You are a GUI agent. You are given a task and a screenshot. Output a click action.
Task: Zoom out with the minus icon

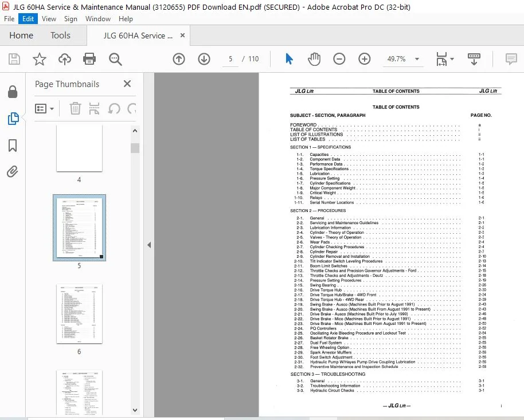pyautogui.click(x=339, y=59)
